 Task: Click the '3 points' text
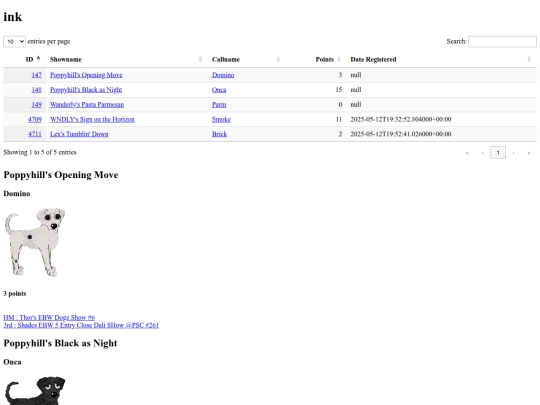coord(15,294)
